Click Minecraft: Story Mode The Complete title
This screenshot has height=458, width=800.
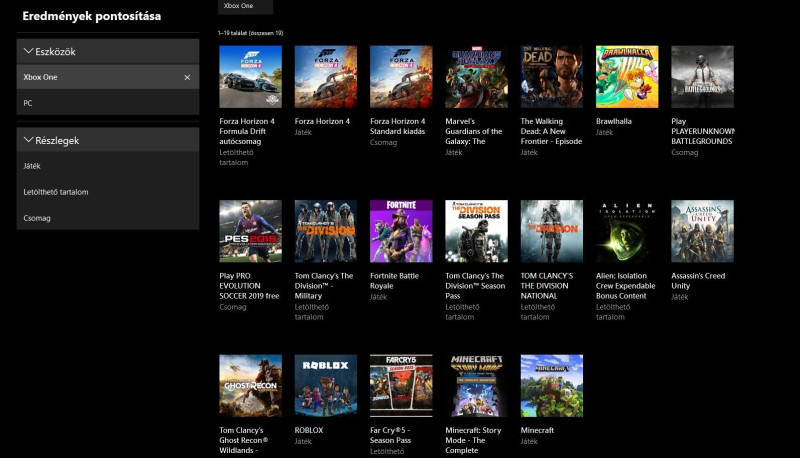(473, 440)
